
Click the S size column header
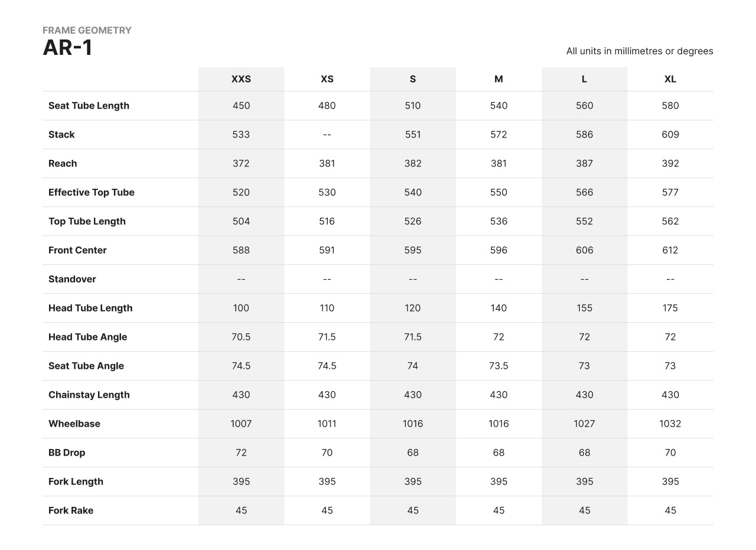[x=413, y=79]
